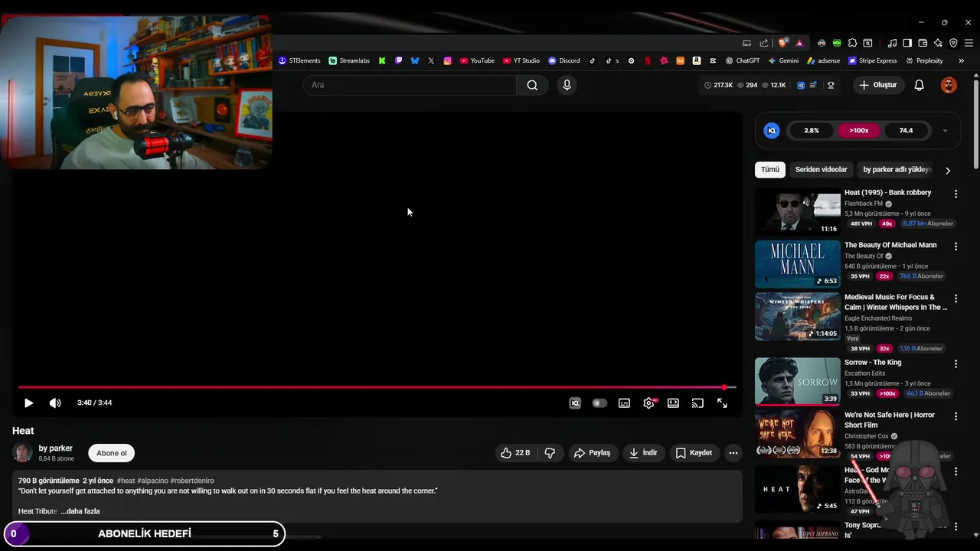Save video with Kaydet button
Screen dimensions: 980x551
coord(694,453)
